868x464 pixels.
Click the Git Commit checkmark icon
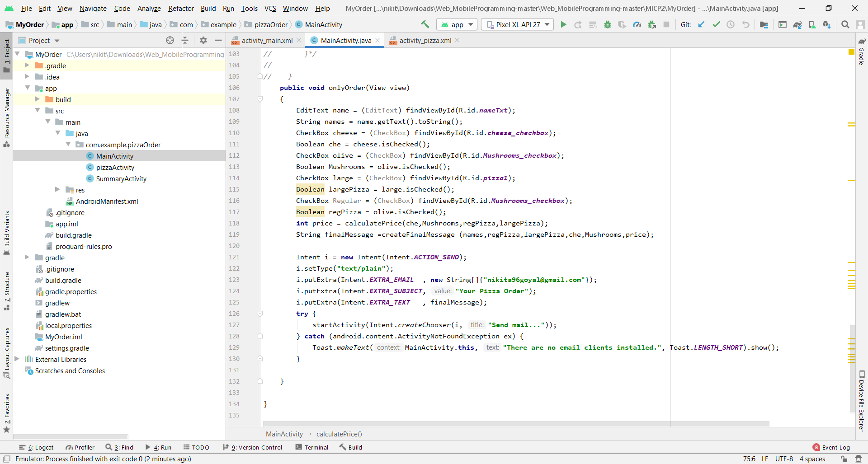[716, 24]
